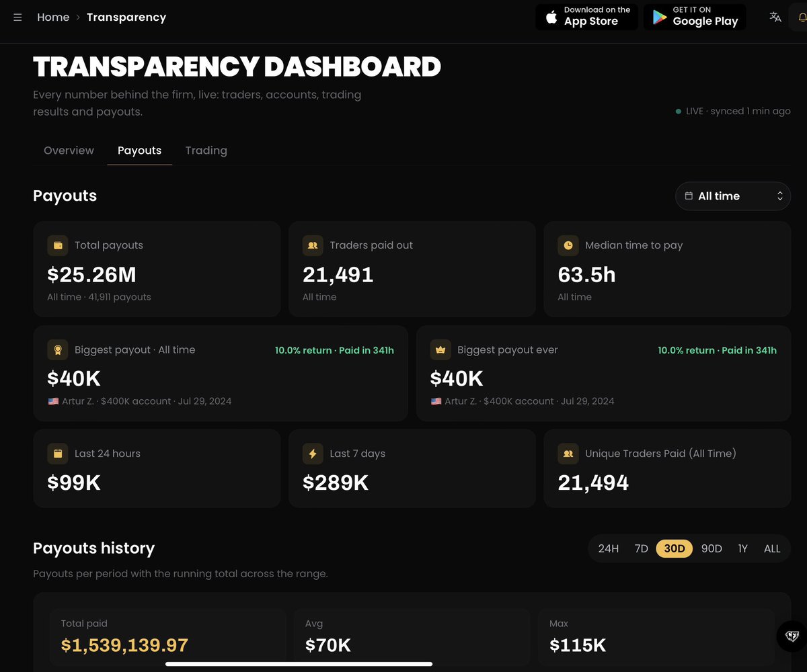
Task: Click the $1,539,139.97 Total paid value
Action: tap(124, 646)
